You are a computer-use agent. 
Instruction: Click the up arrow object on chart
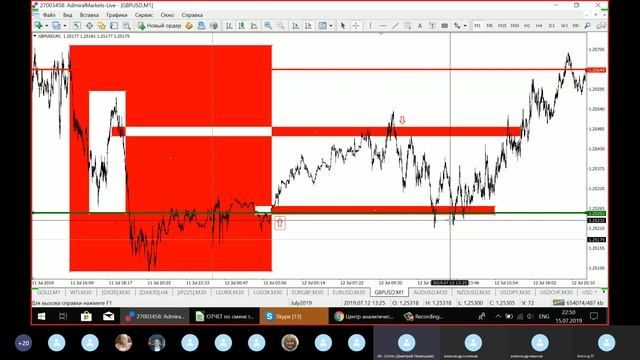[280, 223]
